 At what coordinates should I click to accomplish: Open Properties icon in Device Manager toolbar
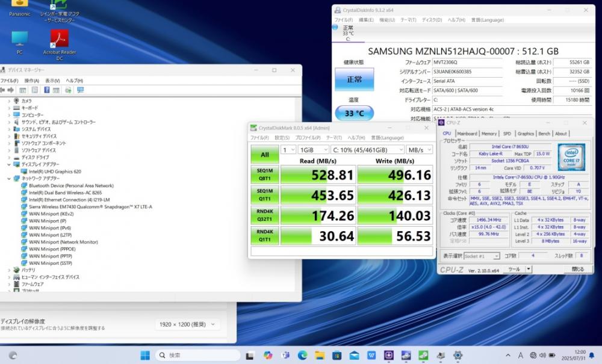pyautogui.click(x=35, y=90)
